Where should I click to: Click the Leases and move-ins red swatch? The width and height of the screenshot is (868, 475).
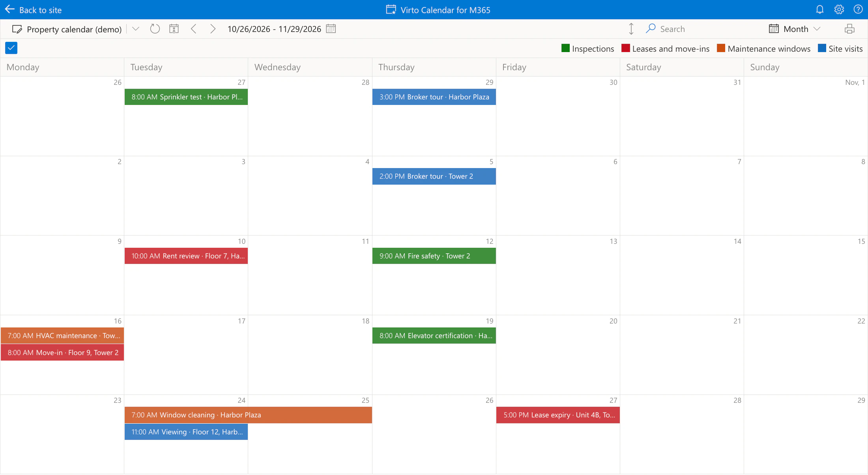tap(625, 48)
